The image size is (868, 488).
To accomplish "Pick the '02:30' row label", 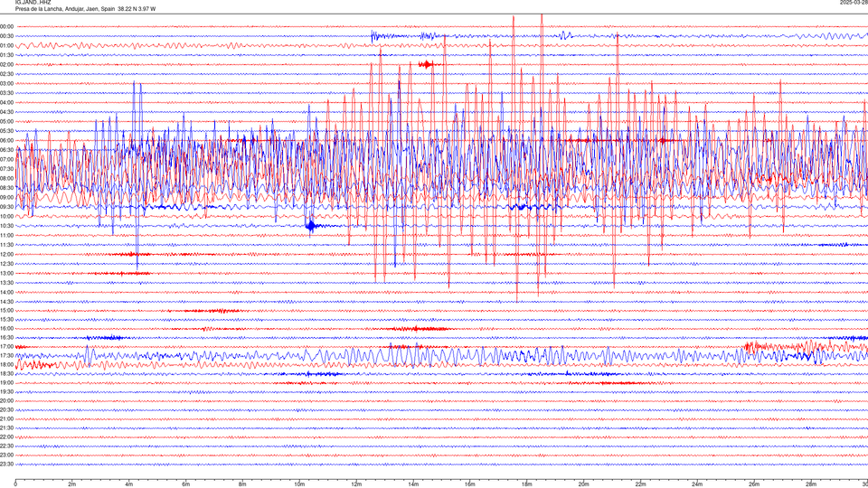I will pyautogui.click(x=6, y=74).
